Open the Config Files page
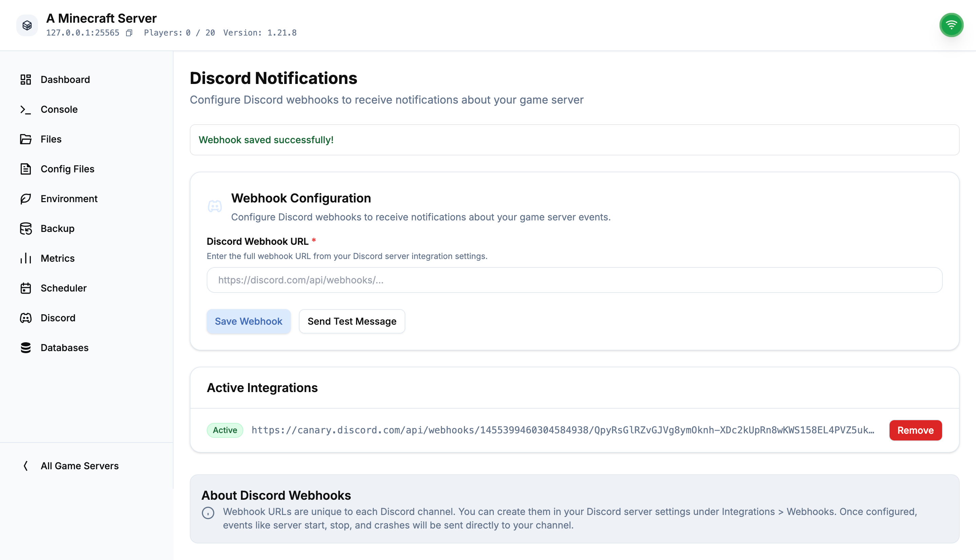976x560 pixels. 67,169
